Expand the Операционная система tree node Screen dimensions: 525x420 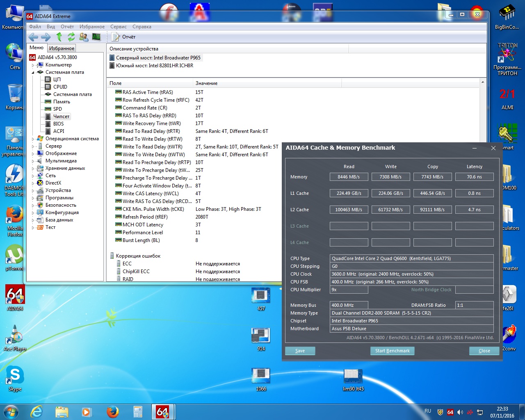point(33,139)
